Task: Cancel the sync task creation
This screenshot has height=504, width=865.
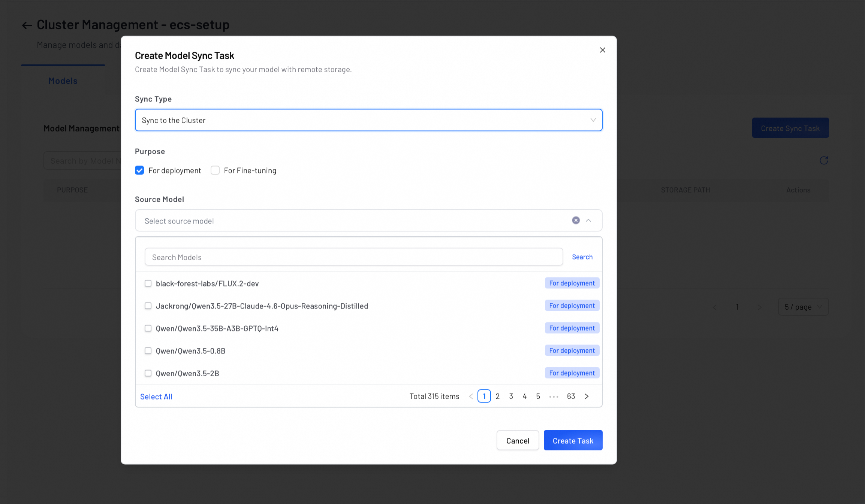Action: pos(518,440)
